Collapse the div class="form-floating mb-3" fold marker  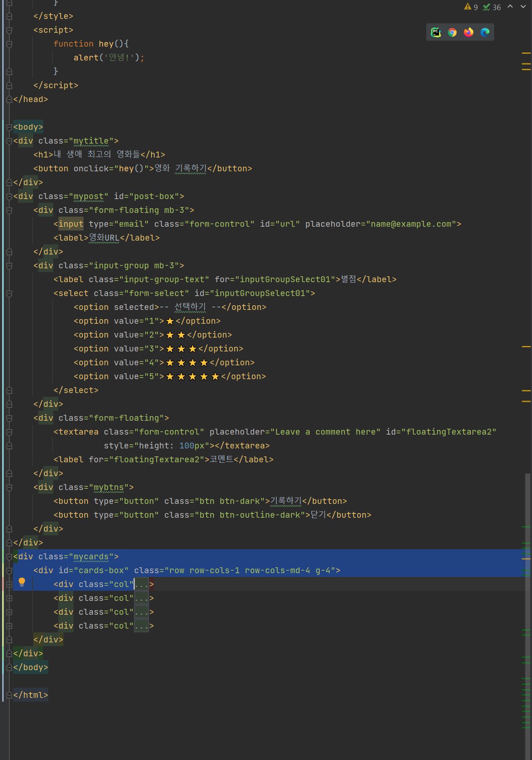[9, 210]
